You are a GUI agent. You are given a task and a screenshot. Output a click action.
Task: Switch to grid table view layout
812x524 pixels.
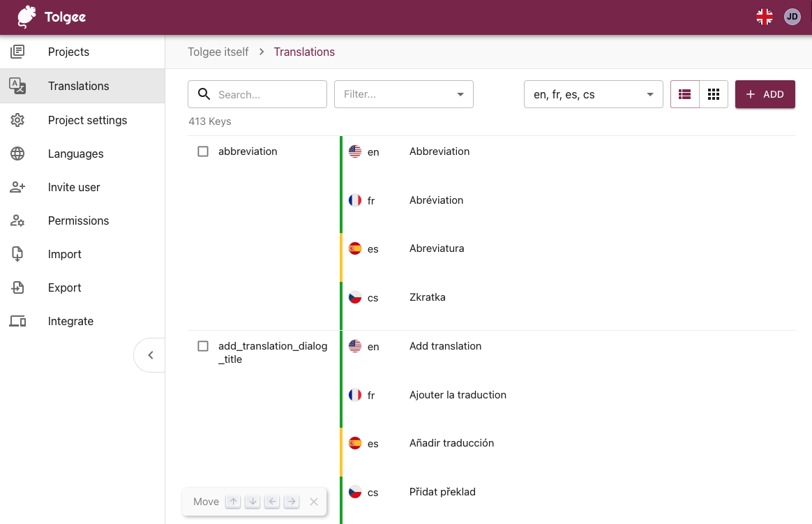coord(714,94)
